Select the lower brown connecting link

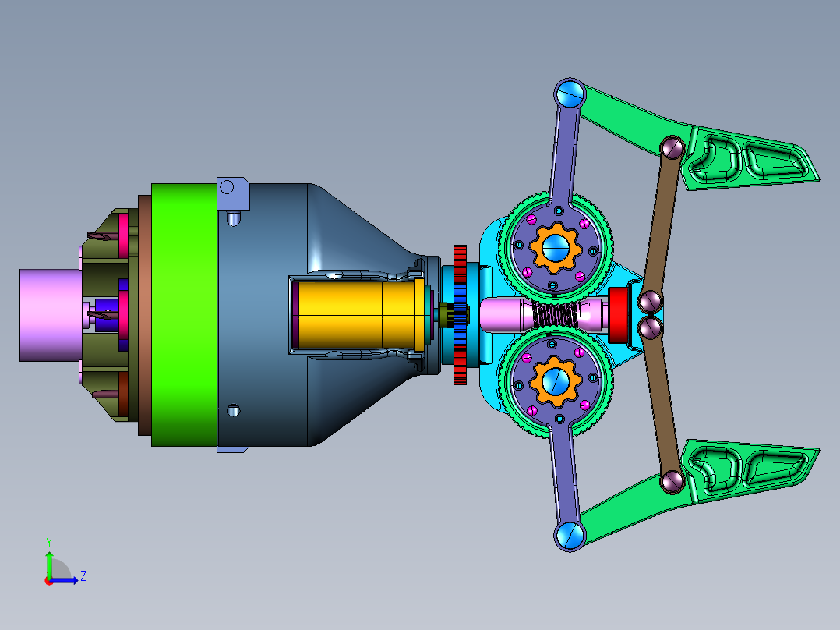[661, 405]
